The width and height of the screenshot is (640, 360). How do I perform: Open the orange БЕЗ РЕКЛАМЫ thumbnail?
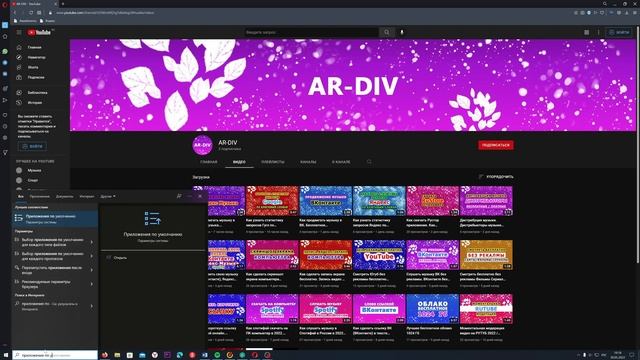(486, 255)
